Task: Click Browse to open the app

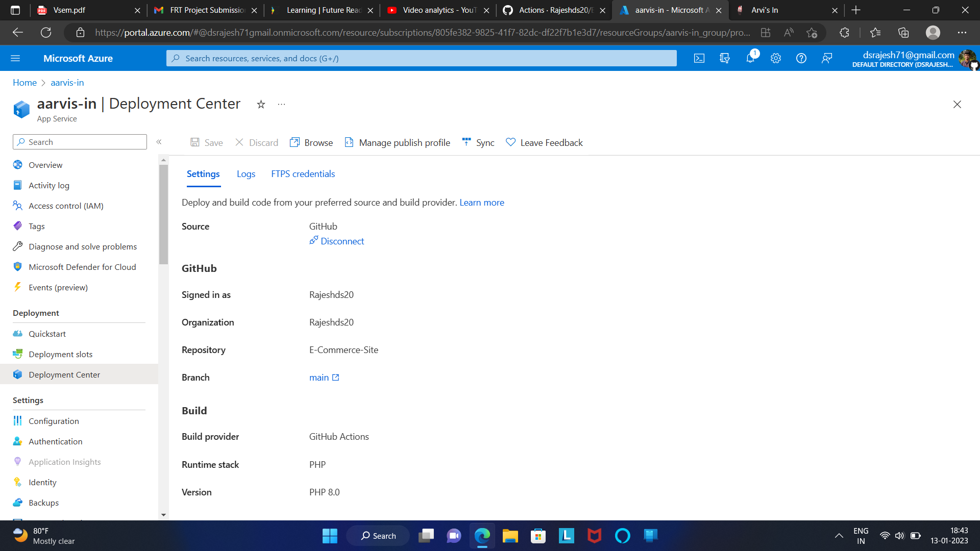Action: click(311, 142)
